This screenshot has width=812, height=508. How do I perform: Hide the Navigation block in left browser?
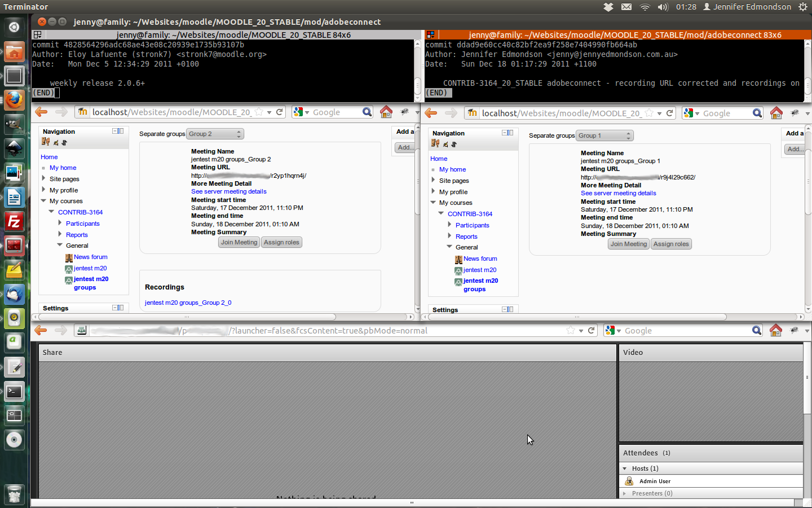click(x=114, y=131)
